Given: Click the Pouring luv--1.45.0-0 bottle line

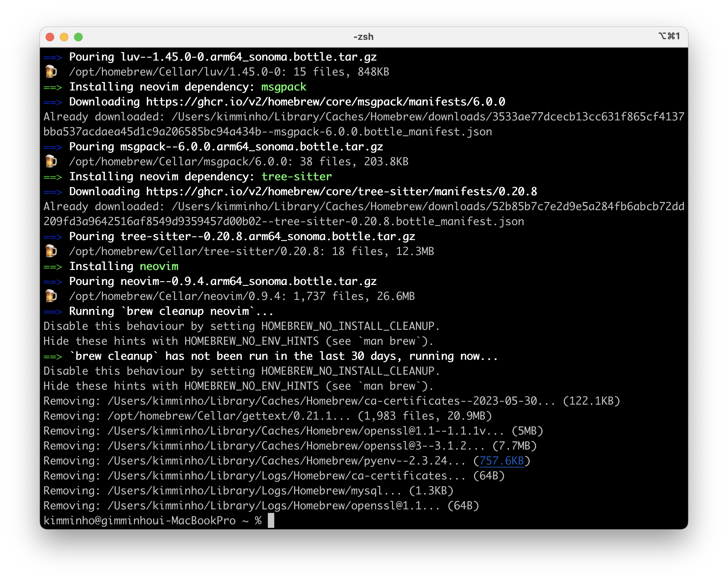Looking at the screenshot, I should pyautogui.click(x=210, y=57).
